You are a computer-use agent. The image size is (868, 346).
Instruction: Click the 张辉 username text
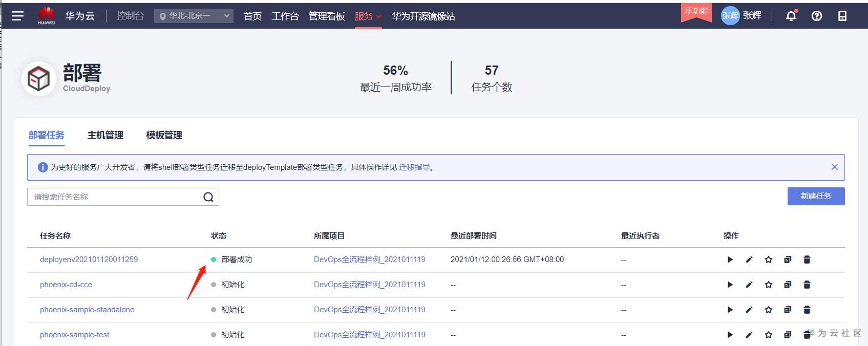tap(752, 16)
